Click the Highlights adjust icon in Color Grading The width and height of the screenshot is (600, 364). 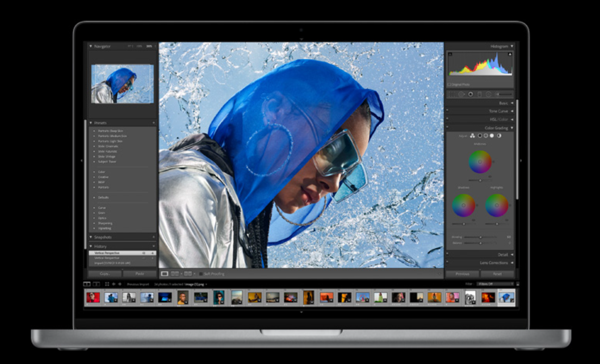point(492,136)
